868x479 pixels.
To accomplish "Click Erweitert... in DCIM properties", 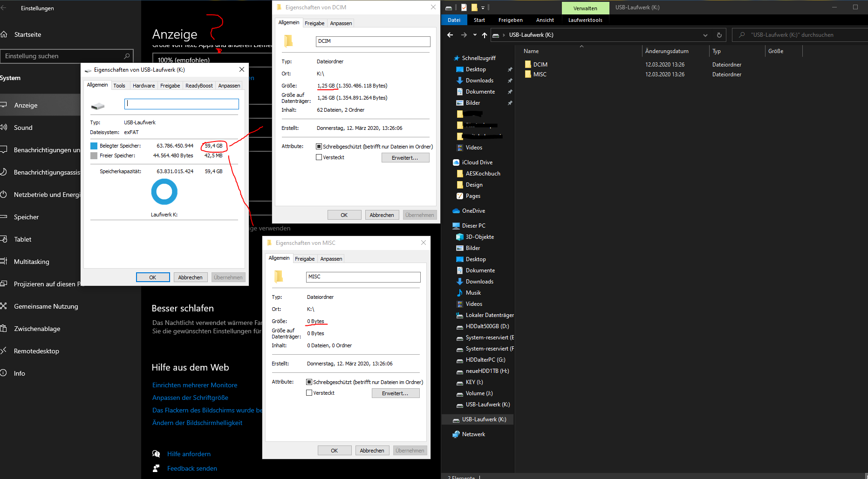I will pyautogui.click(x=405, y=158).
